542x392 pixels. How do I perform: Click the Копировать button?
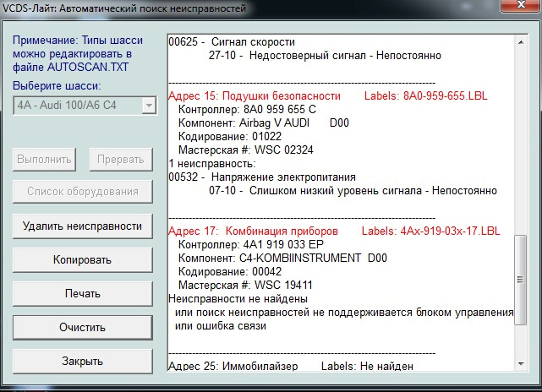click(82, 259)
